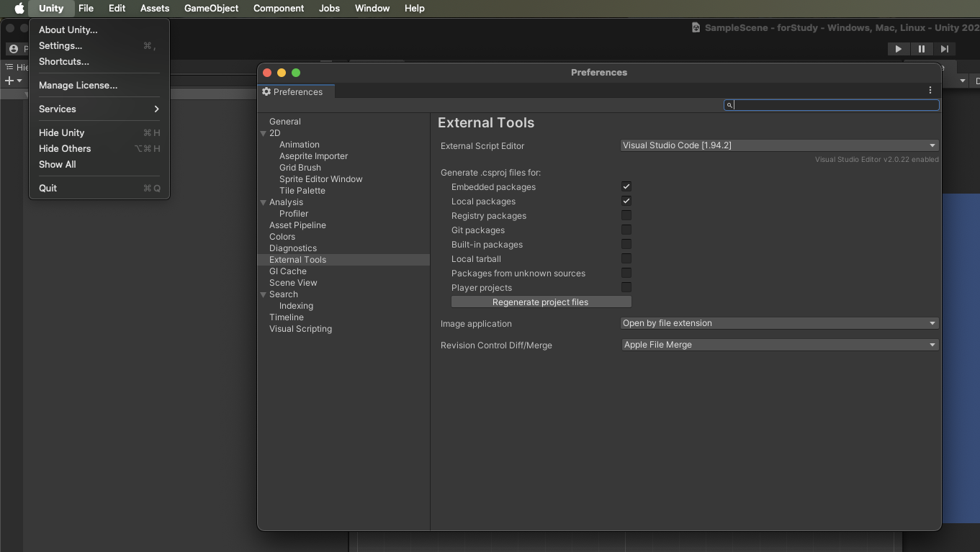The height and width of the screenshot is (552, 980).
Task: Open the Unity menu in menu bar
Action: coord(51,9)
